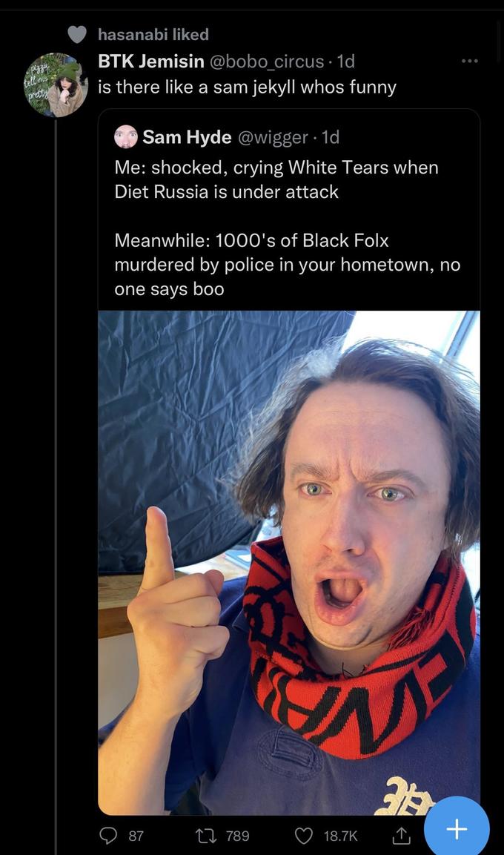Tap the gray heart beside hasanabi liked
The width and height of the screenshot is (504, 855).
click(77, 34)
